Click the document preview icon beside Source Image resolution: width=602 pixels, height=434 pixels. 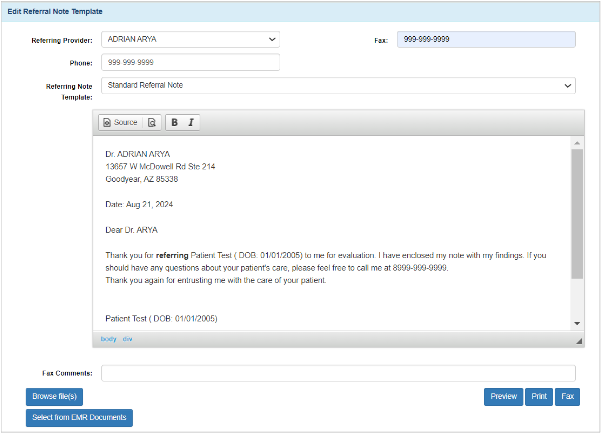(x=151, y=122)
